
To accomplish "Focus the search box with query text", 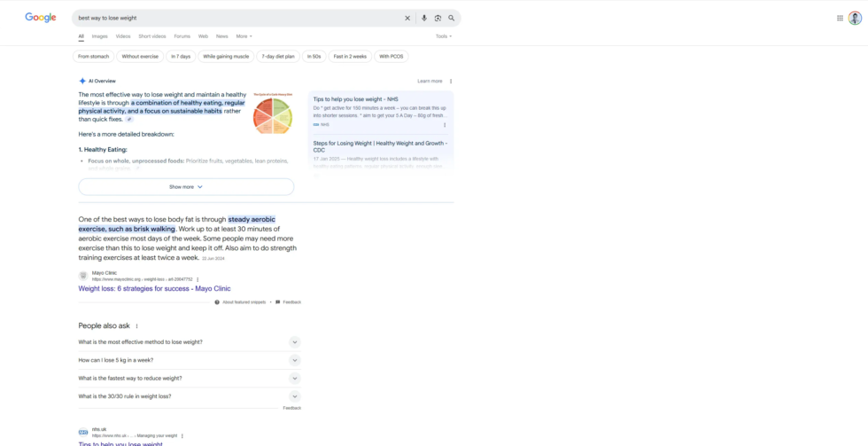I will (x=238, y=19).
